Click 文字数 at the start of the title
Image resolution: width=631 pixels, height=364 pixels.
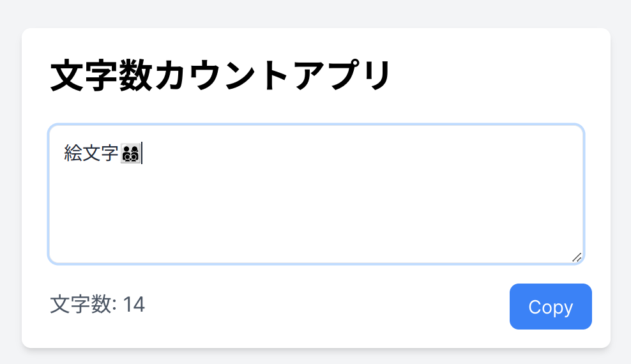point(101,76)
